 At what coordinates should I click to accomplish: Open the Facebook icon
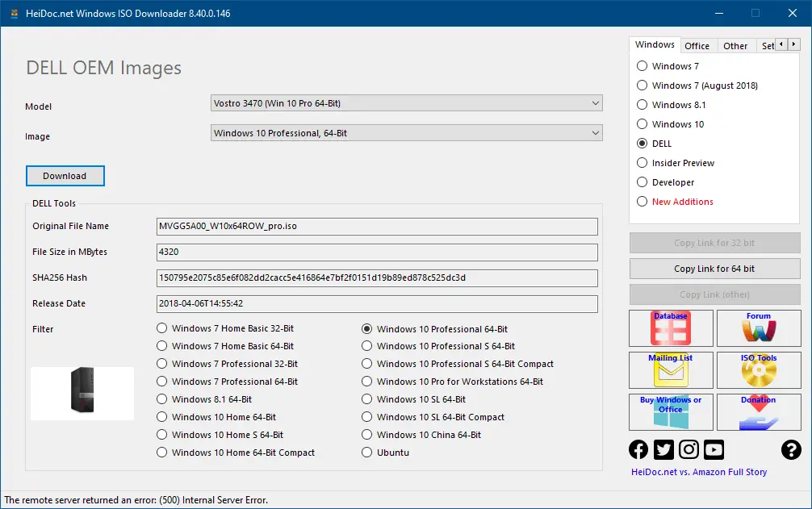[638, 449]
